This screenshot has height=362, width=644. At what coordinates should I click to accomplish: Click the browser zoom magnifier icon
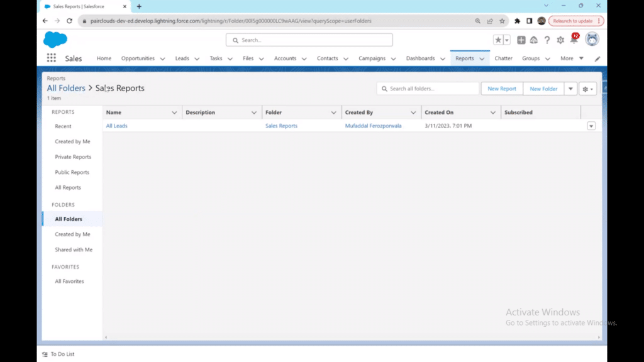478,21
